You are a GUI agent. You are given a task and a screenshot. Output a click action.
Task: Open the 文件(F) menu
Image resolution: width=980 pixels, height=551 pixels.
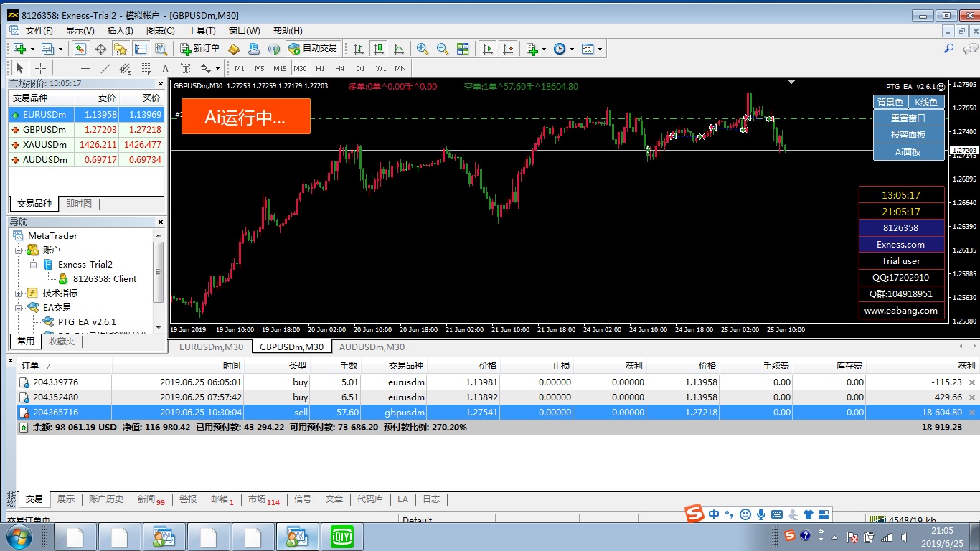[x=39, y=31]
